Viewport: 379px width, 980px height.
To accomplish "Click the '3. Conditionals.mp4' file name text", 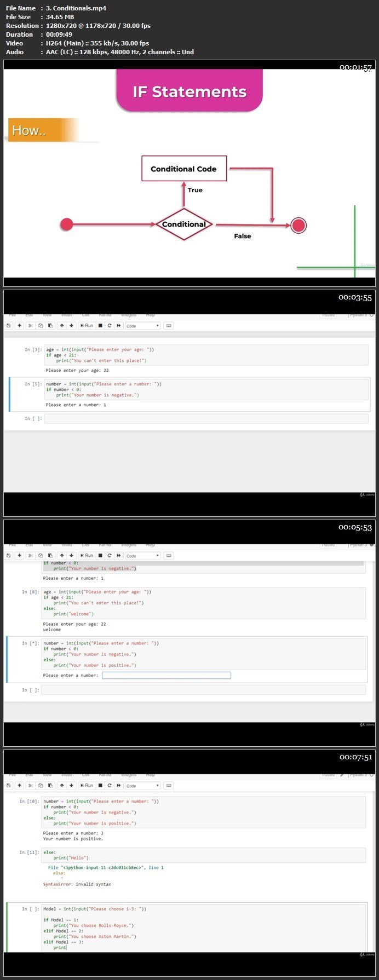I will pyautogui.click(x=76, y=8).
